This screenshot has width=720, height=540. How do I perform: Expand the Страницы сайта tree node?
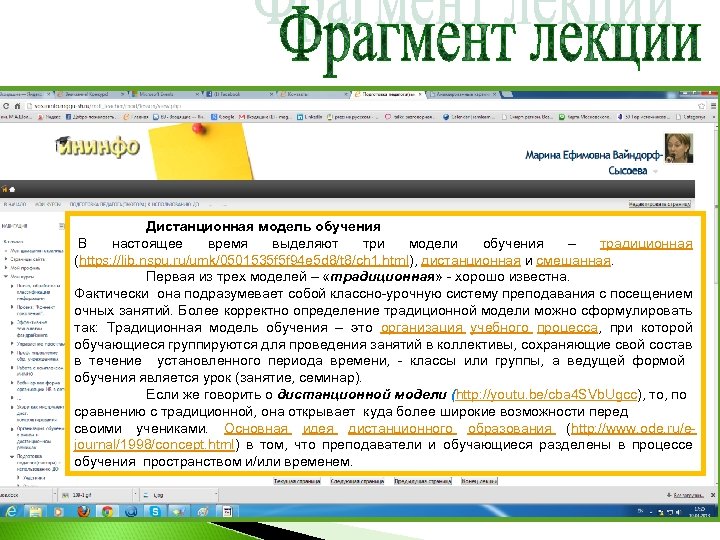point(6,259)
